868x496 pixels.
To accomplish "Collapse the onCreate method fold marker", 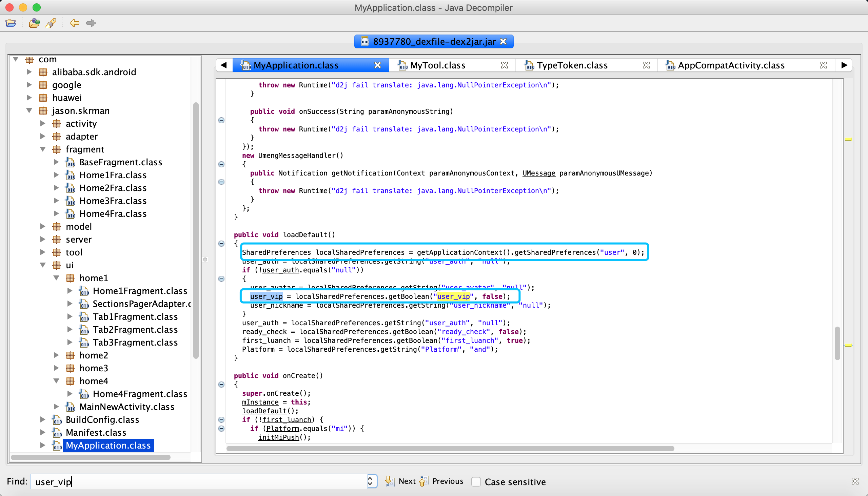I will point(222,385).
